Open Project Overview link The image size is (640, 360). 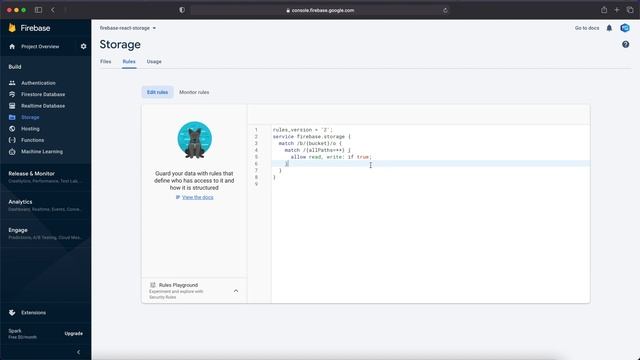tap(40, 47)
